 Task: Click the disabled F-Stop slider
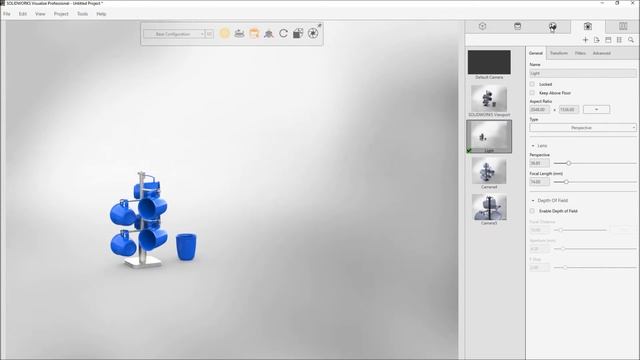(x=595, y=267)
